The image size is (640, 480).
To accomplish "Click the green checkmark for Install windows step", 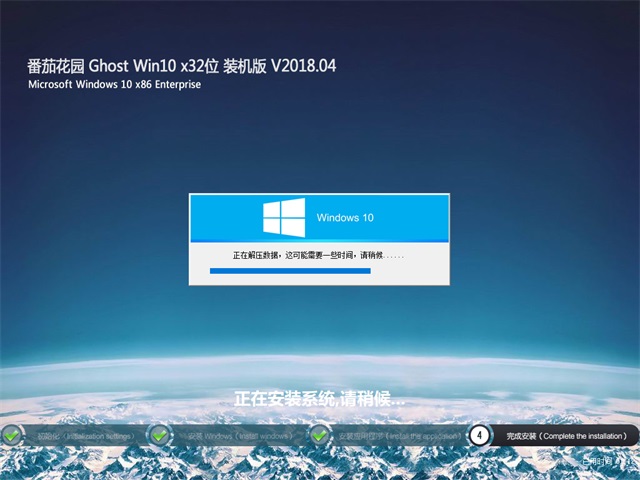I will (160, 435).
